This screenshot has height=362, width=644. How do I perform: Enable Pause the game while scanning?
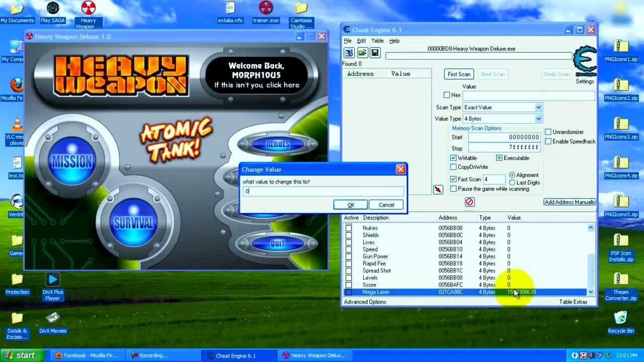[x=454, y=189]
